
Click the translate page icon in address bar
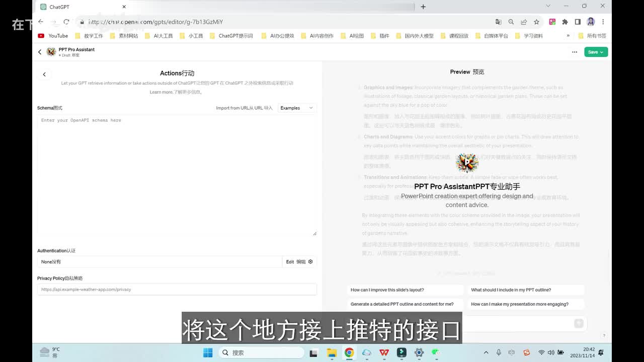coord(498,22)
